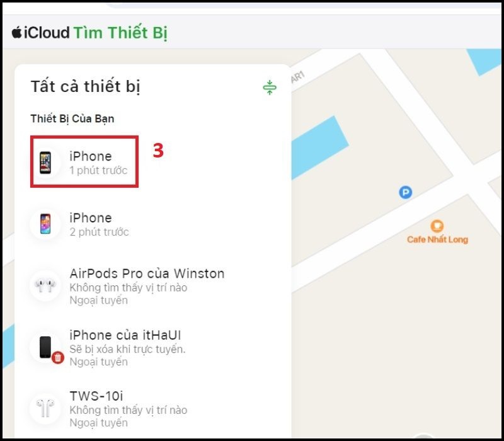The image size is (504, 441).
Task: Click the Thiết Bị Của Bạn section label
Action: coord(72,118)
